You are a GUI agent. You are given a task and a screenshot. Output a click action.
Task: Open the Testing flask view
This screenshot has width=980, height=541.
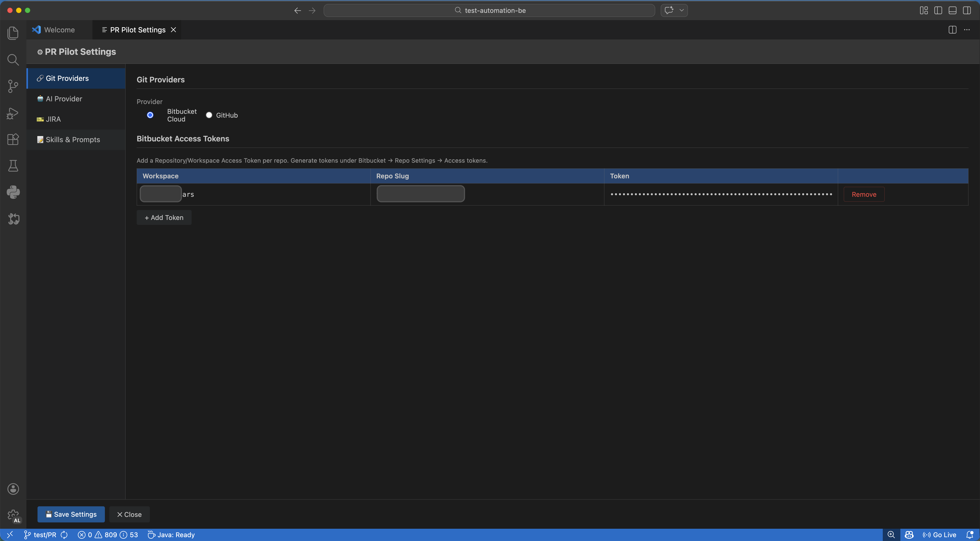point(13,166)
